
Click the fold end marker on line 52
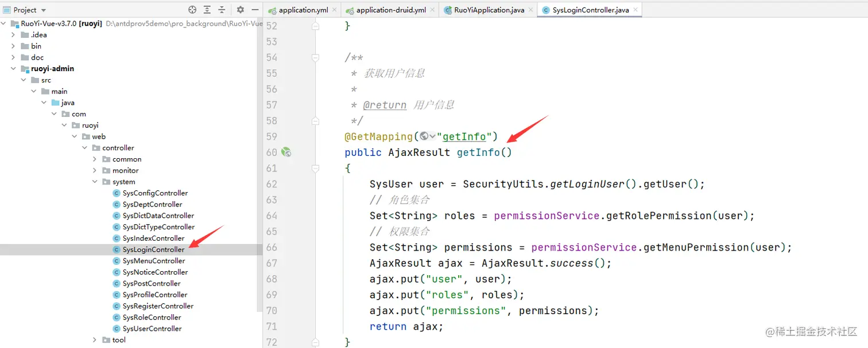pos(315,26)
